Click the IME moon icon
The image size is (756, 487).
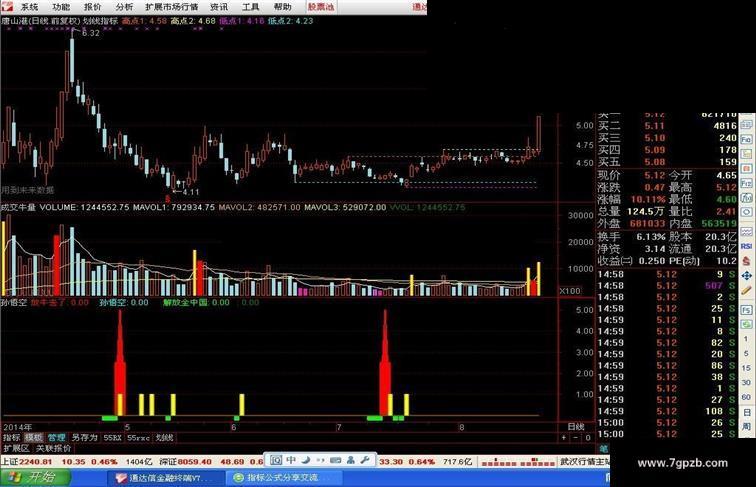click(305, 460)
